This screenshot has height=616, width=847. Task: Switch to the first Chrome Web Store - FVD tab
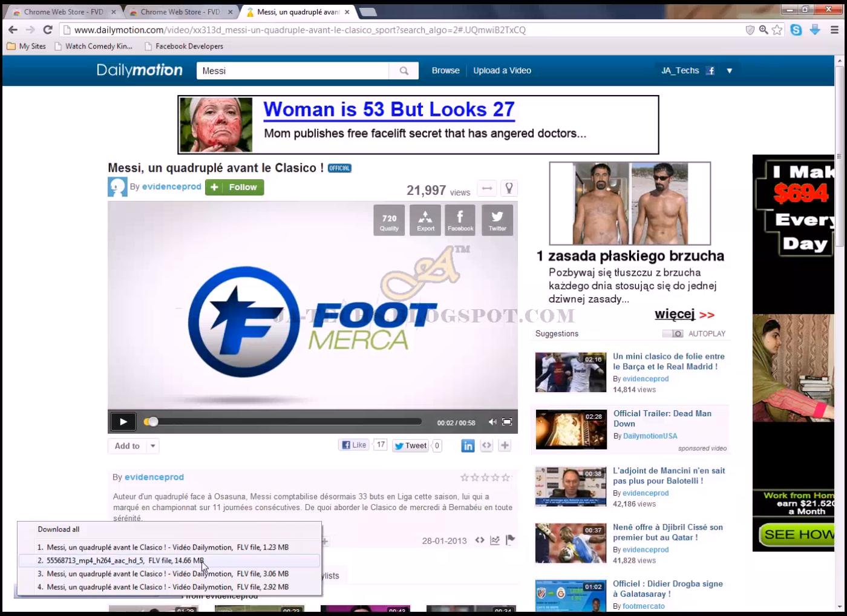coord(64,11)
